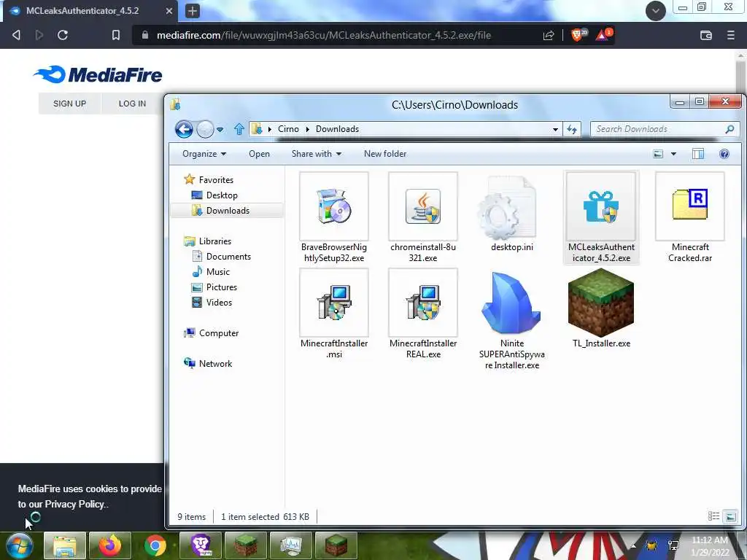Image resolution: width=747 pixels, height=560 pixels.
Task: Expand the view options arrow
Action: (673, 154)
